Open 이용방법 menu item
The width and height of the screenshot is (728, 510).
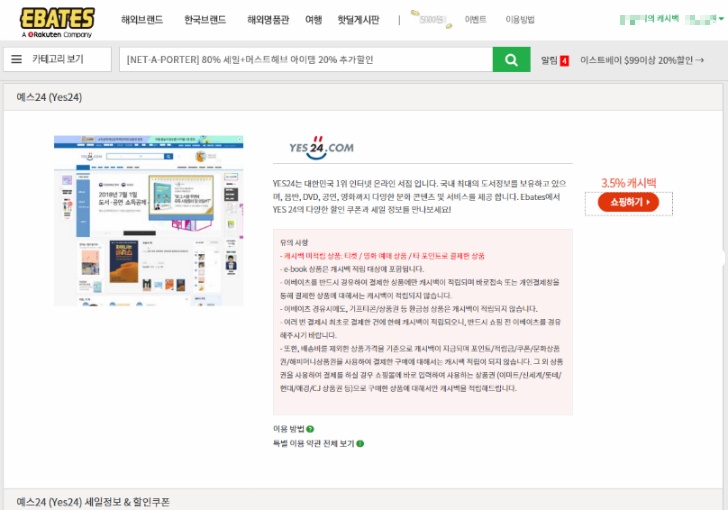(x=520, y=20)
